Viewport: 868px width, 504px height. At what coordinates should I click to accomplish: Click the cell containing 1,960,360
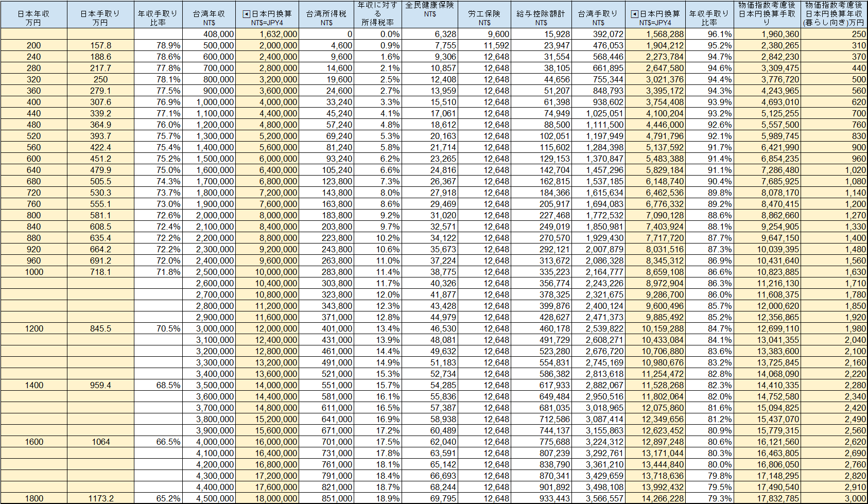[767, 34]
